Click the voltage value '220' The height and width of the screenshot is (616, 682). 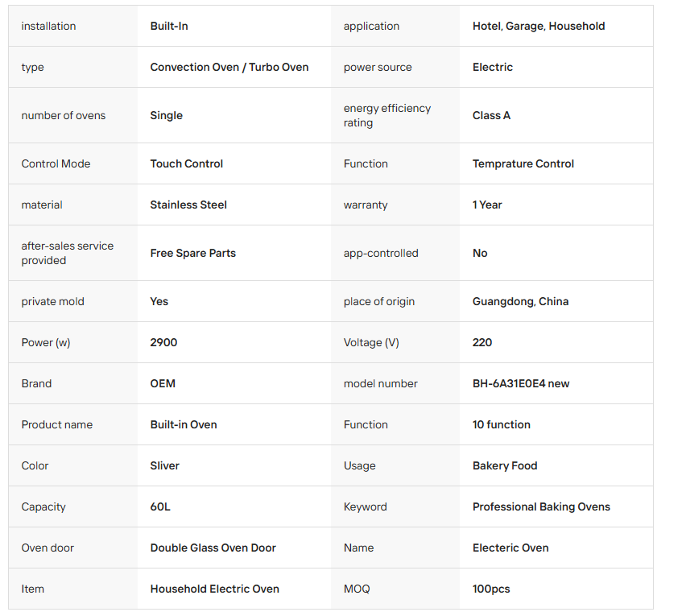point(482,342)
